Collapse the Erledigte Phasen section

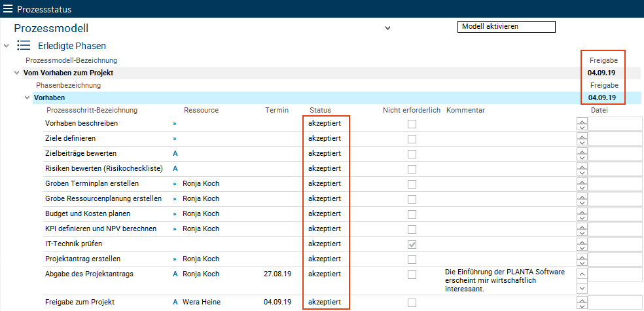(7, 46)
